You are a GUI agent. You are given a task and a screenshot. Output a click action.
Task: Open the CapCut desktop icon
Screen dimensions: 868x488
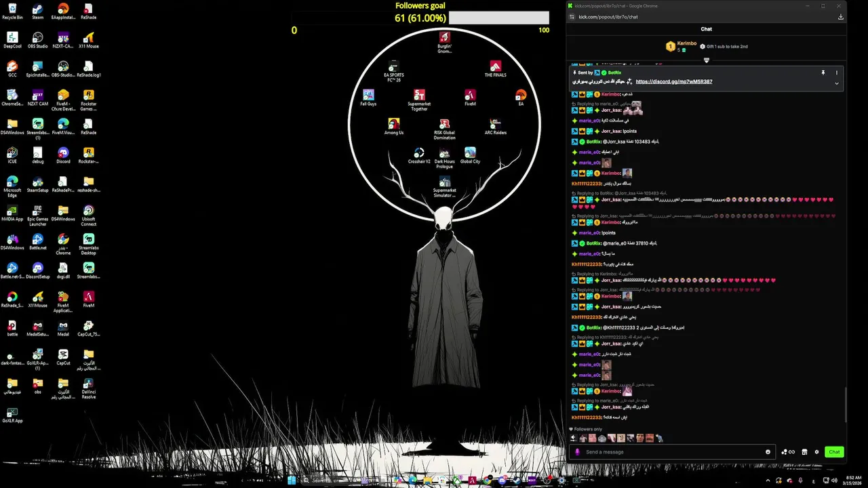pos(63,357)
